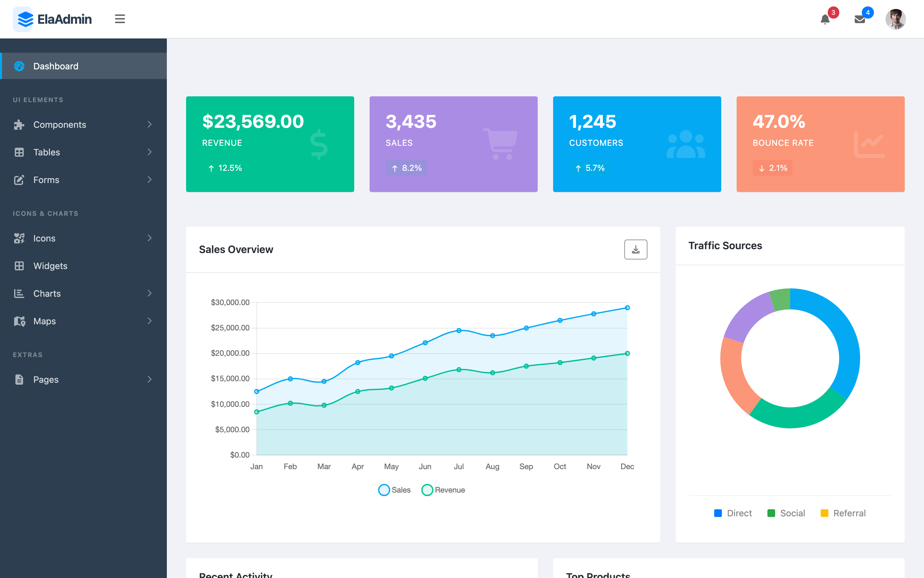Click the Dec data point on Sales line

pyautogui.click(x=627, y=308)
